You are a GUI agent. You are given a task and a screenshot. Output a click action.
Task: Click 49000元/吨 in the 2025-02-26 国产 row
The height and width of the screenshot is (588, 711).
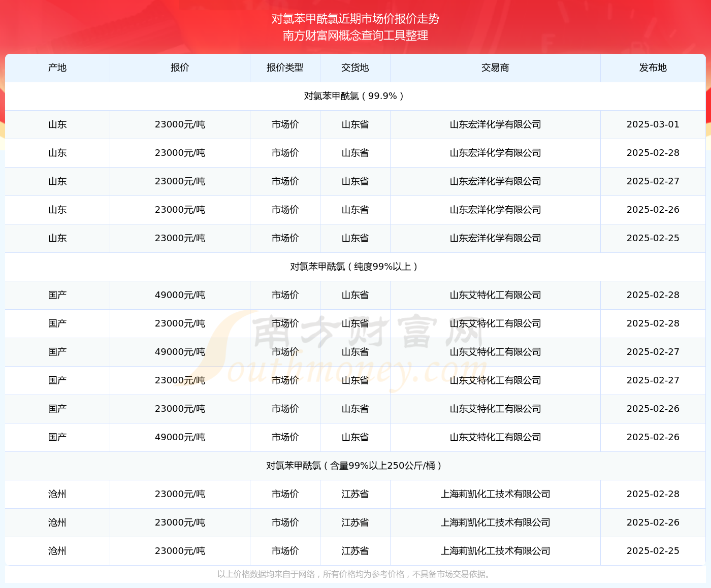(180, 437)
